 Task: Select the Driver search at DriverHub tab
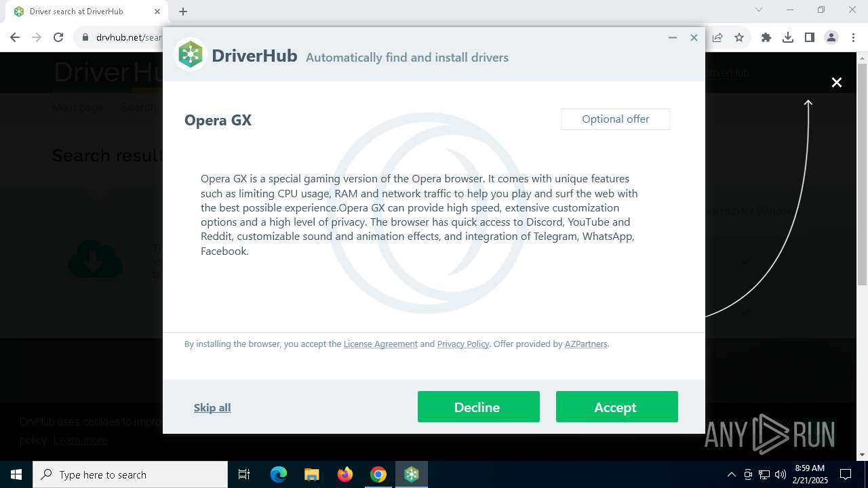[x=87, y=12]
